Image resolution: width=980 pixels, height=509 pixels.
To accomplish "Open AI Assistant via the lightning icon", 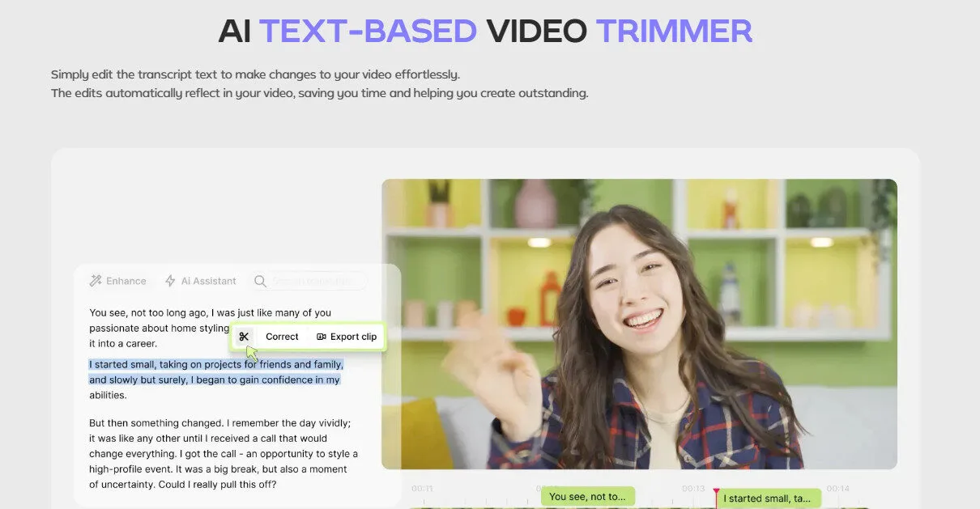I will (x=170, y=281).
